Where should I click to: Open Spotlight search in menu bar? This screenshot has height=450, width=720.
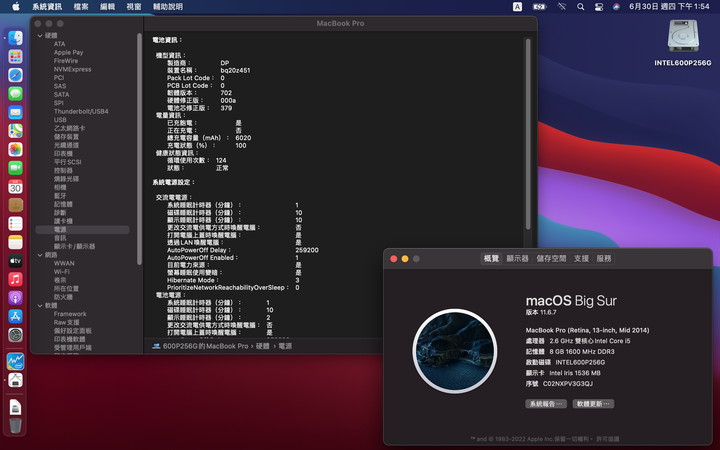coord(580,6)
